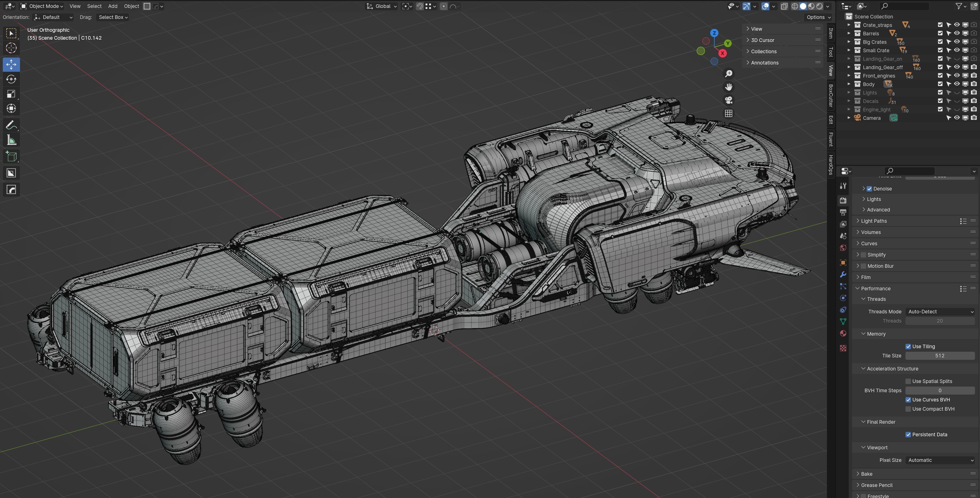Uncheck Use Curves BVH
The image size is (980, 498).
pos(908,400)
